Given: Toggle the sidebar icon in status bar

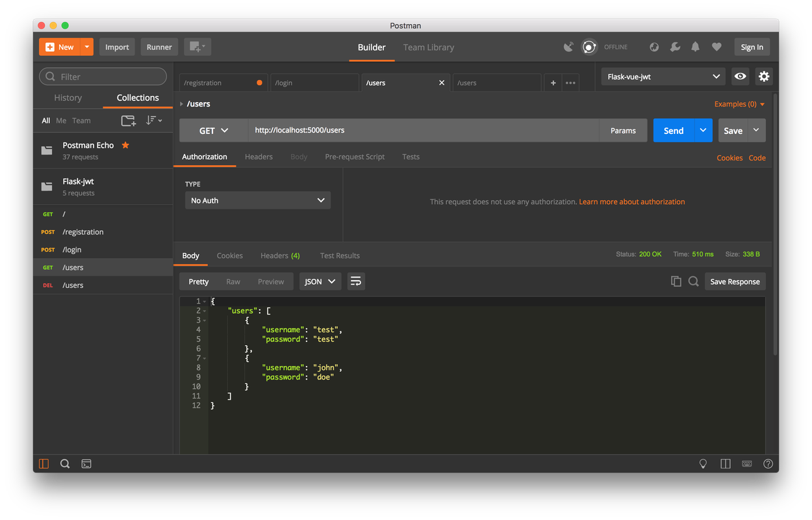Looking at the screenshot, I should pyautogui.click(x=44, y=463).
